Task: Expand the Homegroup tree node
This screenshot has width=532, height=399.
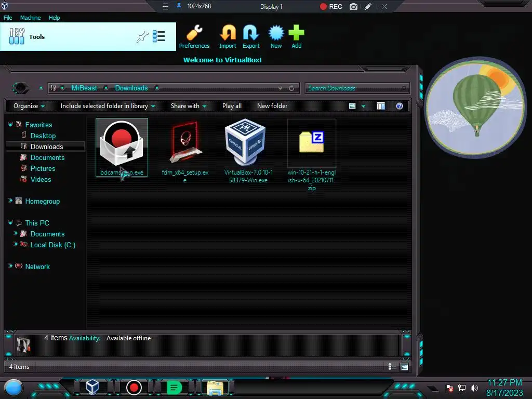Action: click(10, 201)
